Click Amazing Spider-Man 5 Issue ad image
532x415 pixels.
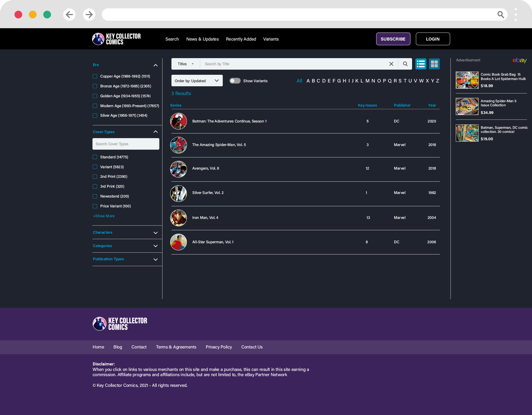tap(467, 106)
